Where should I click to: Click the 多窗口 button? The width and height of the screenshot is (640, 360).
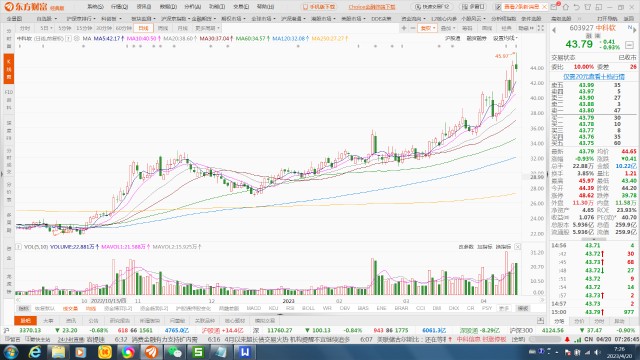(473, 7)
